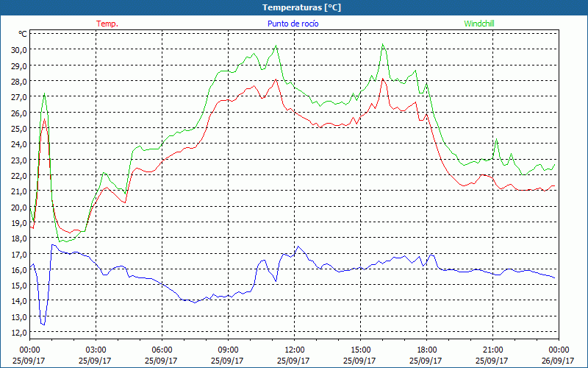Image resolution: width=588 pixels, height=368 pixels.
Task: Select the red 'Temp.' legend label
Action: click(x=107, y=24)
